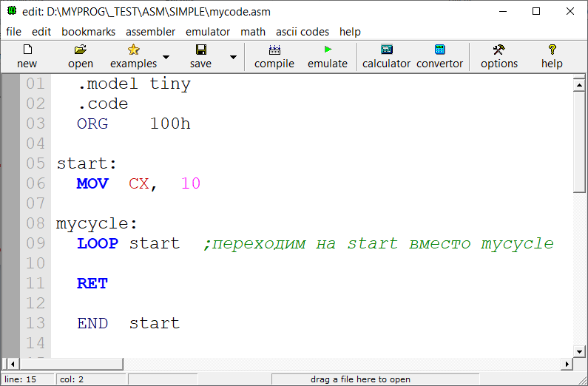Screen dimensions: 588x386
Task: Click line number 14 in the gutter
Action: (x=36, y=343)
